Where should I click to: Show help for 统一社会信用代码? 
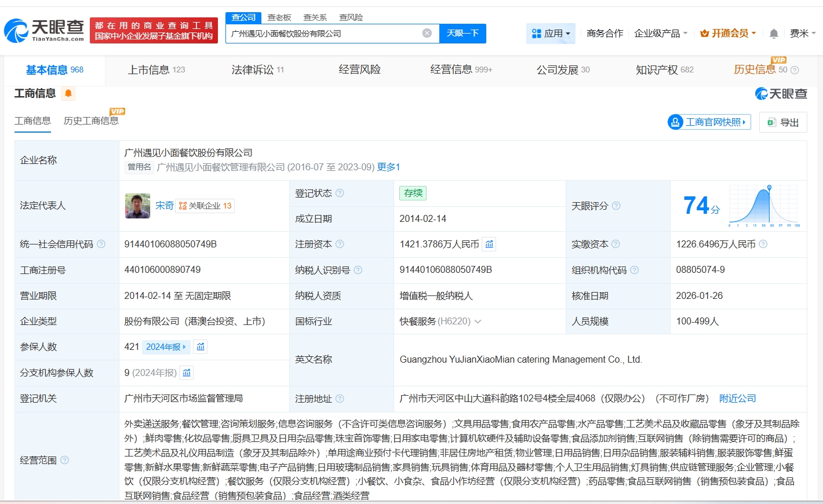point(101,244)
